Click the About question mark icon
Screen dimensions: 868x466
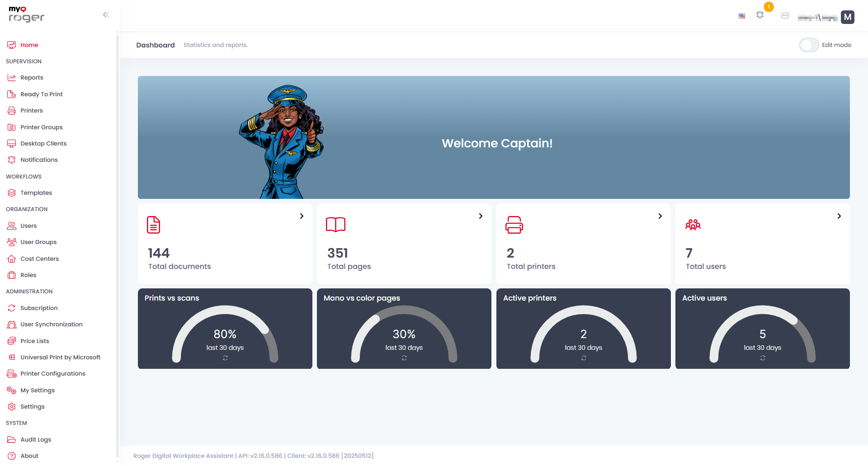12,456
